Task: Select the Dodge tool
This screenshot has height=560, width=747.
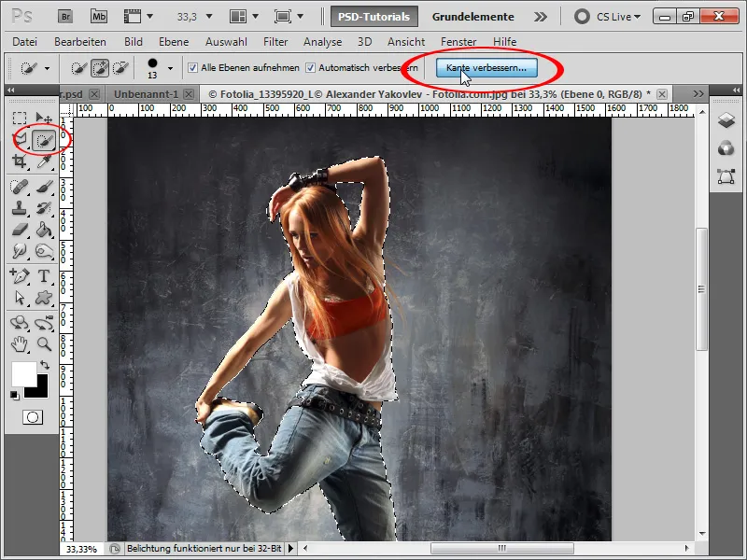Action: point(19,251)
